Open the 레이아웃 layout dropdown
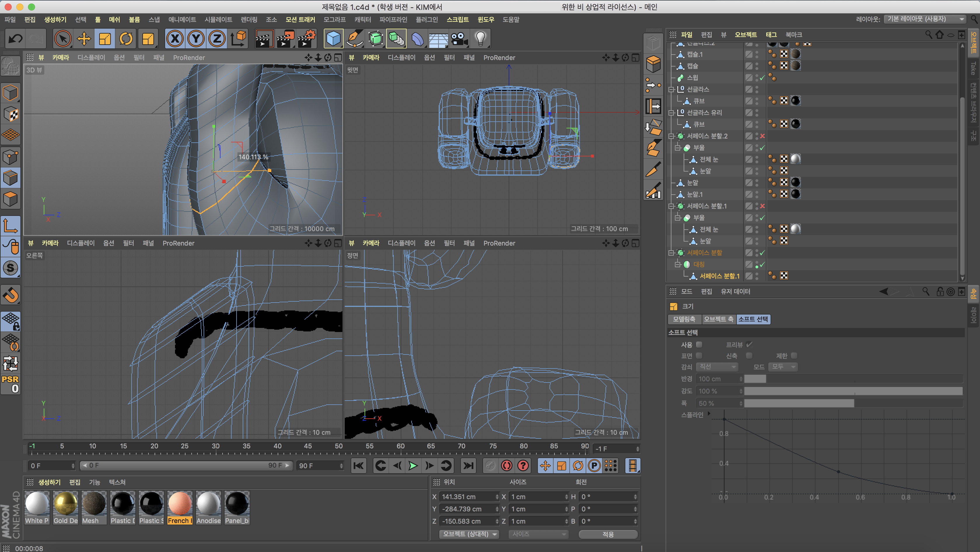This screenshot has height=552, width=980. (925, 19)
